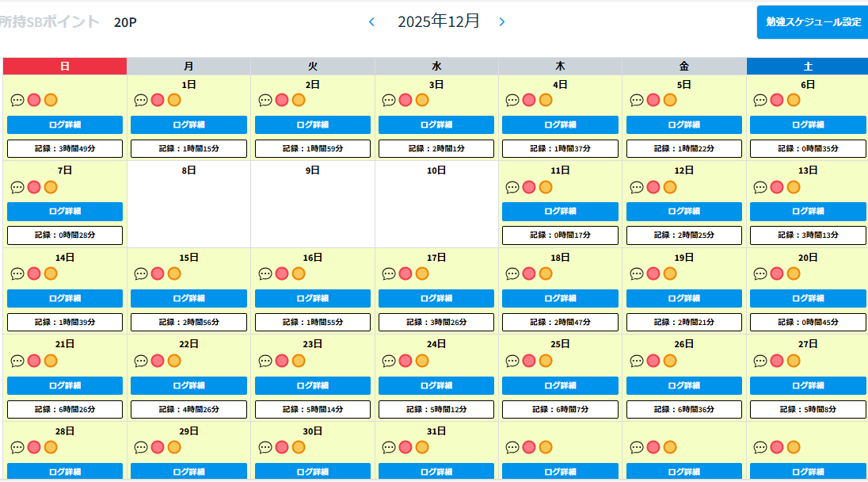Click the speech bubble icon on 25日
868x482 pixels.
click(512, 361)
